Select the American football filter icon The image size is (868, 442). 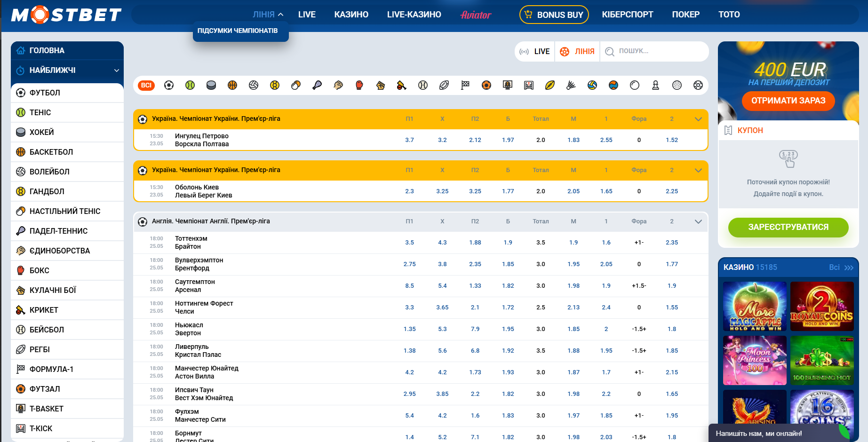(x=550, y=85)
